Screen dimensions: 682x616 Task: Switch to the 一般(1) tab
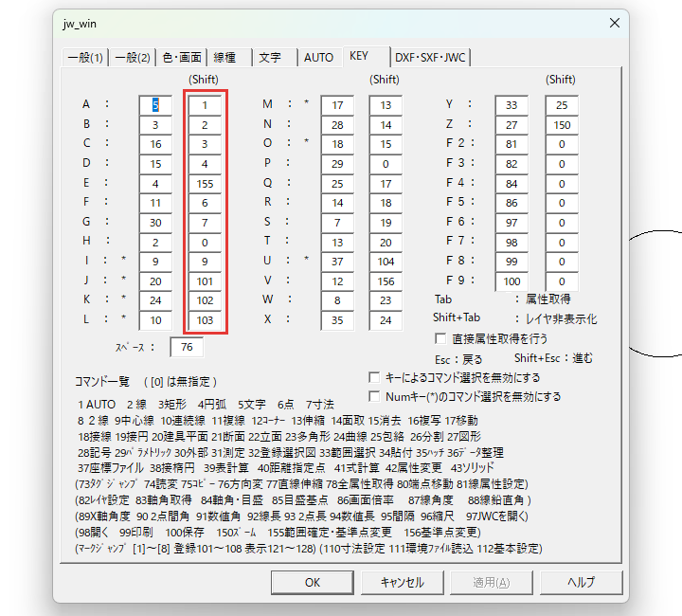coord(85,58)
